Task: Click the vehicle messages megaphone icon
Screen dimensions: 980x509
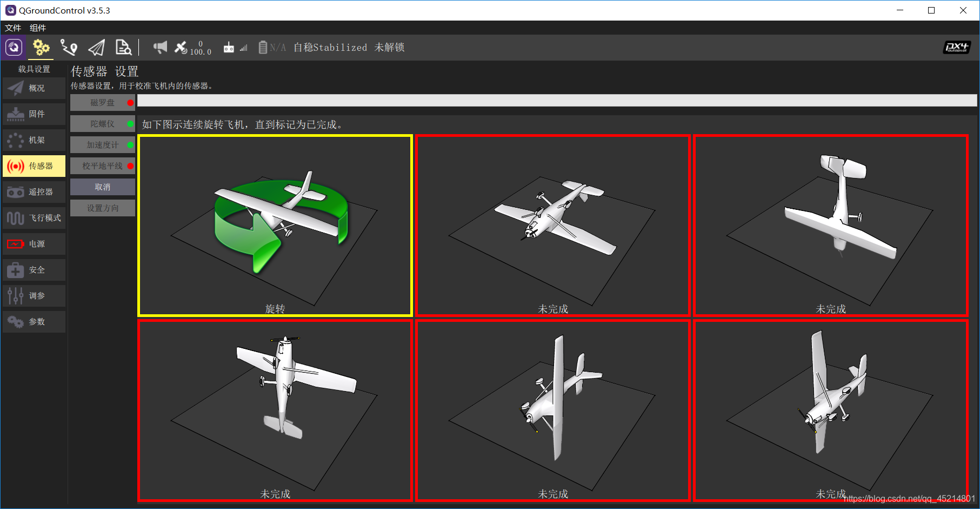Action: click(x=160, y=48)
